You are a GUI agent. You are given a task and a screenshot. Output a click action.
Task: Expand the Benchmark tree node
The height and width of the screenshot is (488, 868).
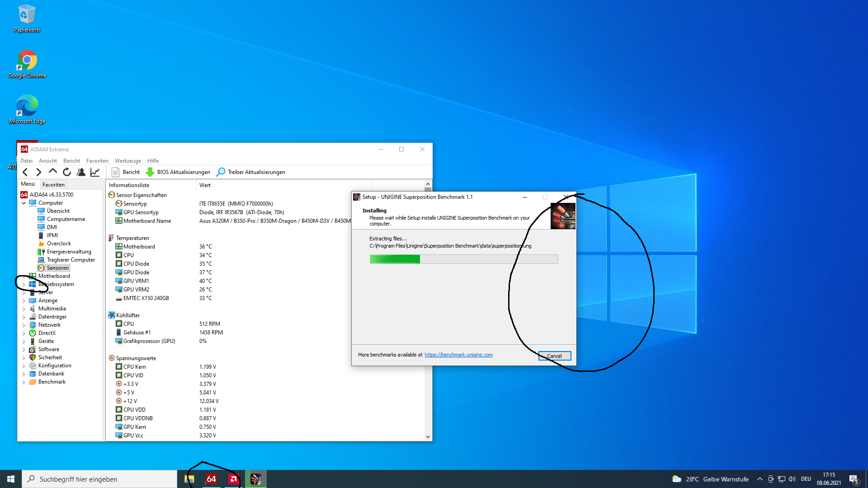[x=24, y=382]
